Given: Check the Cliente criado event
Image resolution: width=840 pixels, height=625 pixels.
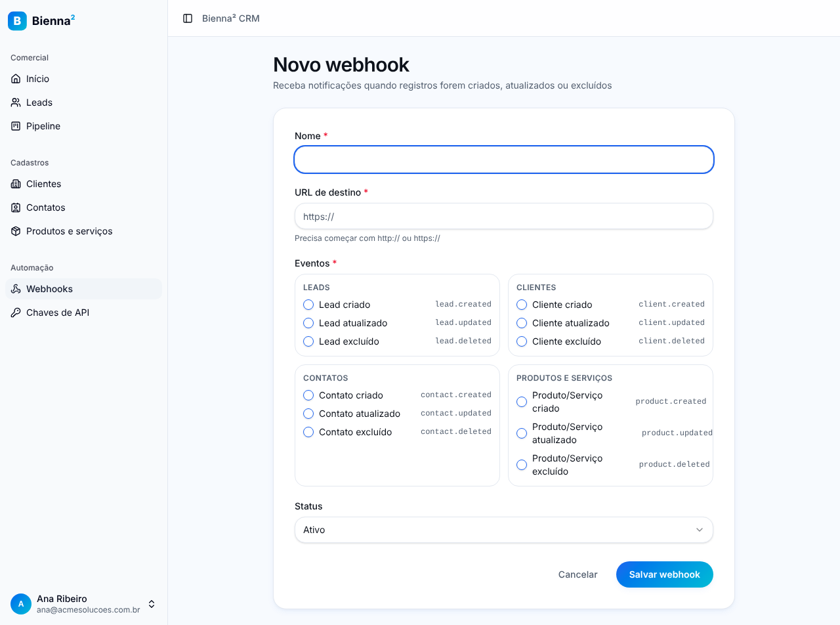Looking at the screenshot, I should (522, 305).
